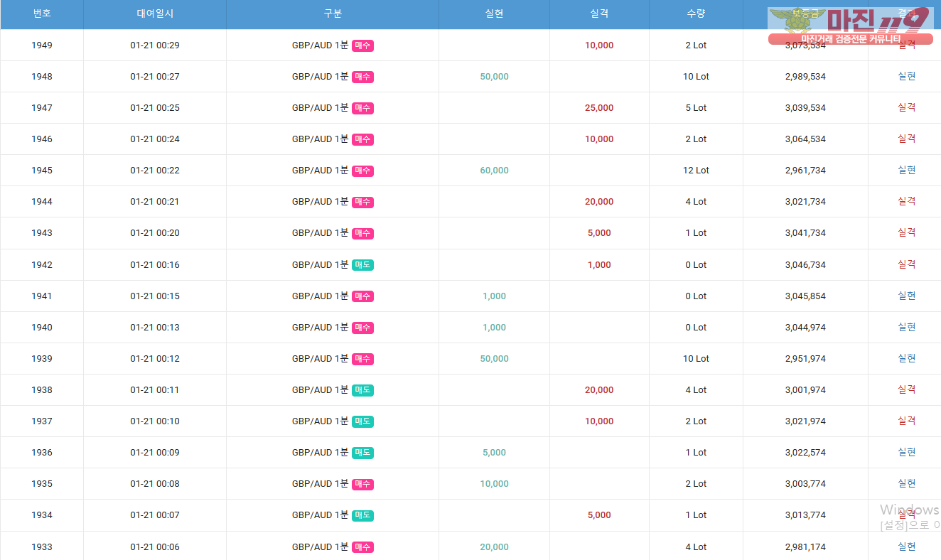Click the 매도 badge in row 1934

click(362, 515)
